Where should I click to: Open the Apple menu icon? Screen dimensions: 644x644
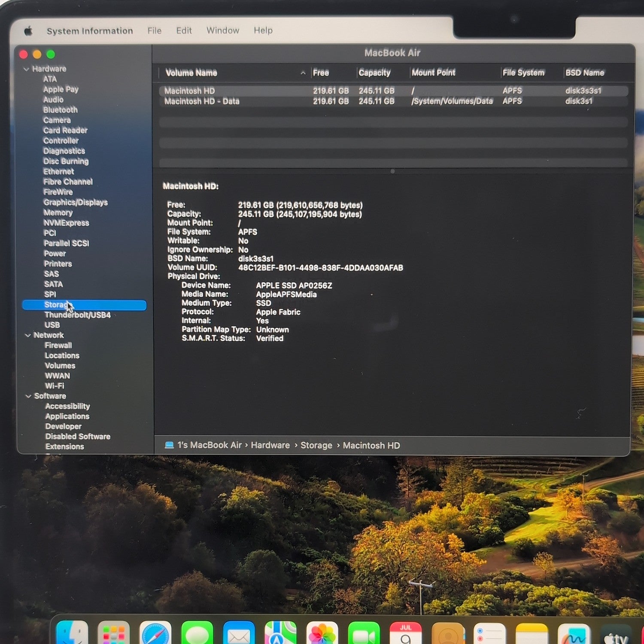28,31
